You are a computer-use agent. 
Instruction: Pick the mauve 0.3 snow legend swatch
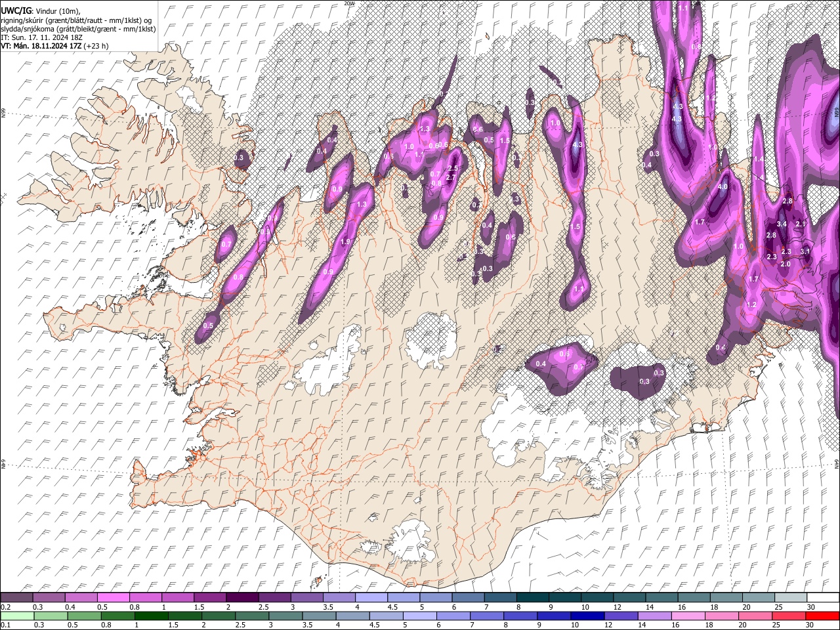coord(49,598)
